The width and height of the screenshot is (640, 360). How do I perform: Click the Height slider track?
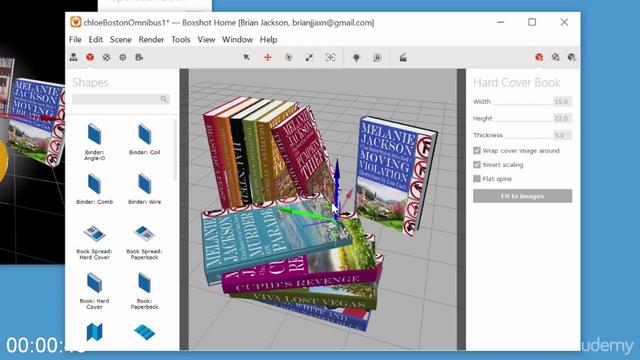(x=522, y=122)
